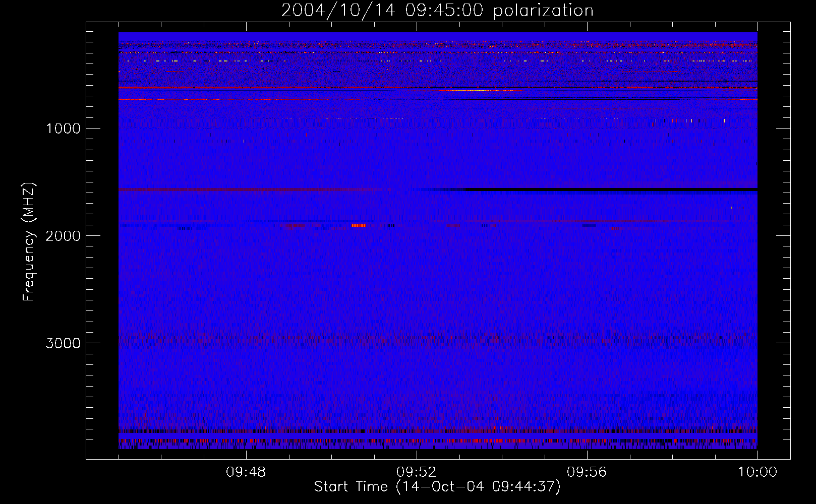Select the 2000 frequency tick label
This screenshot has width=816, height=504.
[63, 236]
